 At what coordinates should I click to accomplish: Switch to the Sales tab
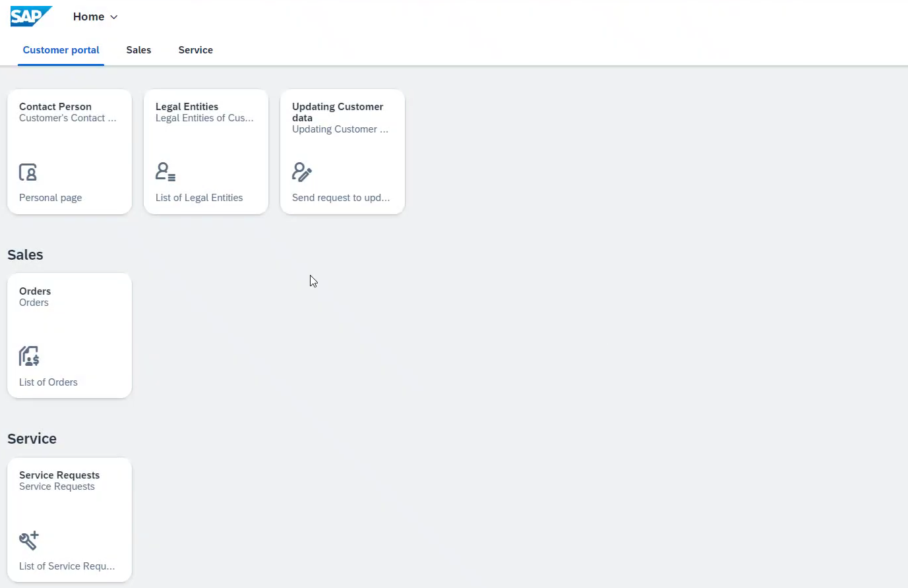[x=138, y=50]
